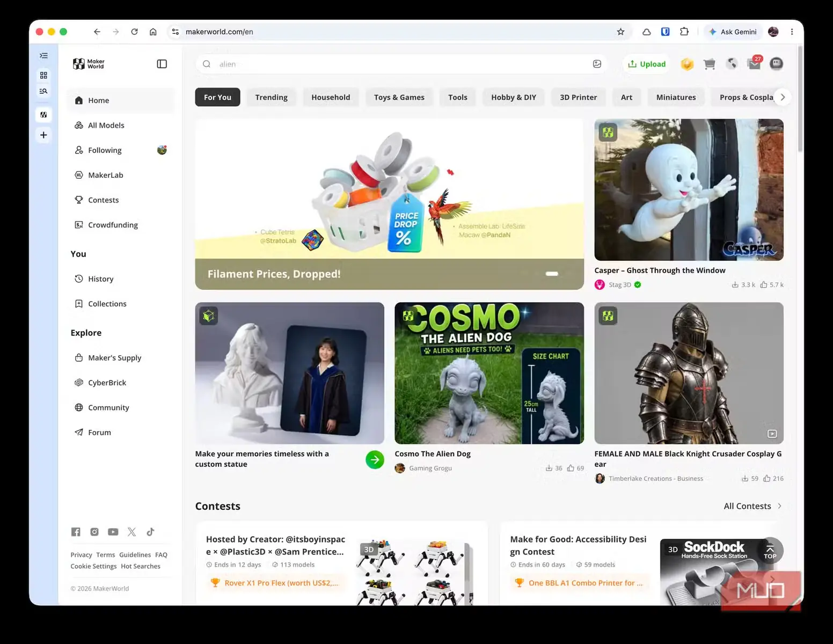Open Hot Searches footer link

pos(141,566)
